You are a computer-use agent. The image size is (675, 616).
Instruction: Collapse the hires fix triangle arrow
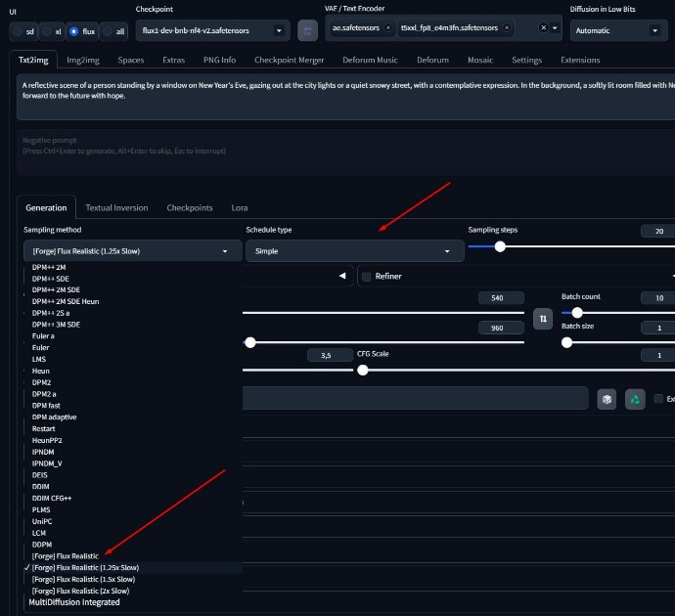[x=342, y=276]
